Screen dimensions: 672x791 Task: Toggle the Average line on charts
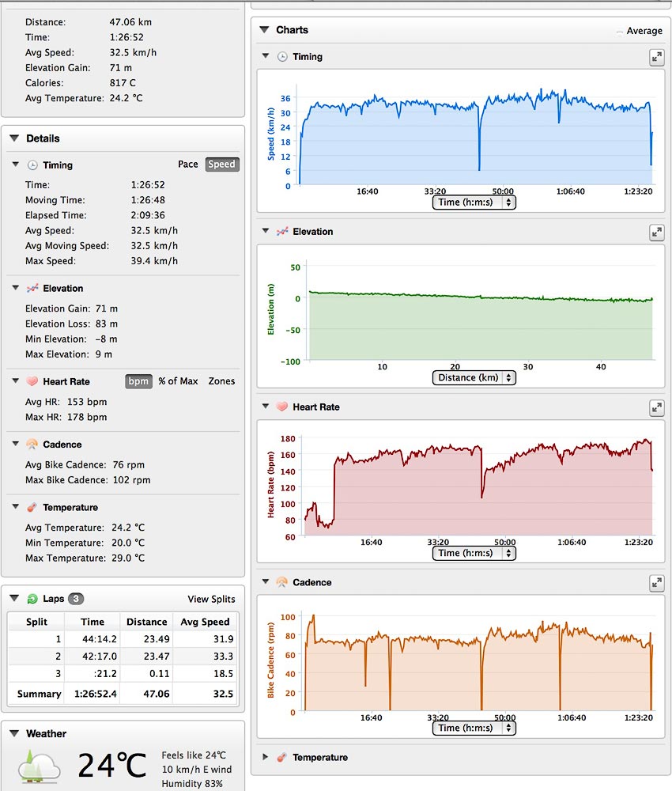tap(639, 31)
